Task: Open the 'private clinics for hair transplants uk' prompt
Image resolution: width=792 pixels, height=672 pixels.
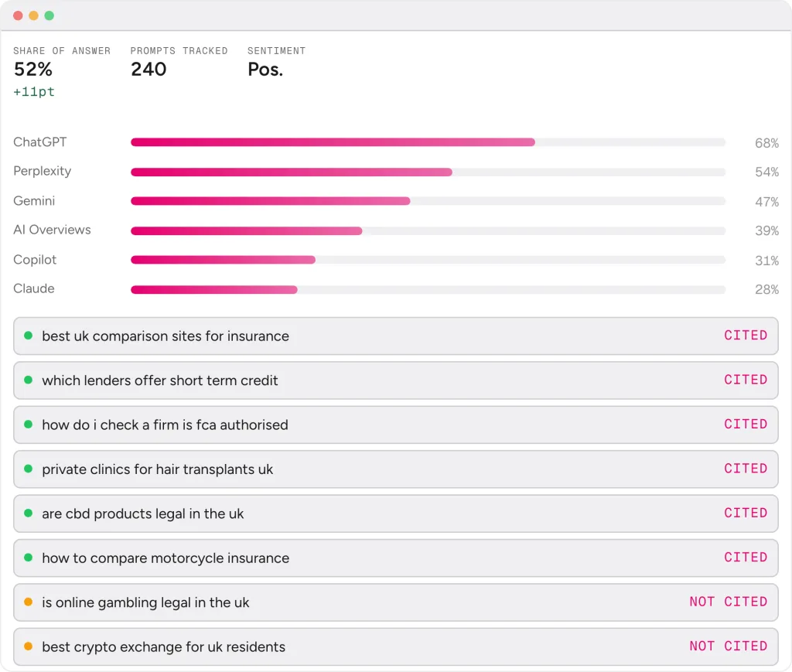Action: (x=395, y=469)
